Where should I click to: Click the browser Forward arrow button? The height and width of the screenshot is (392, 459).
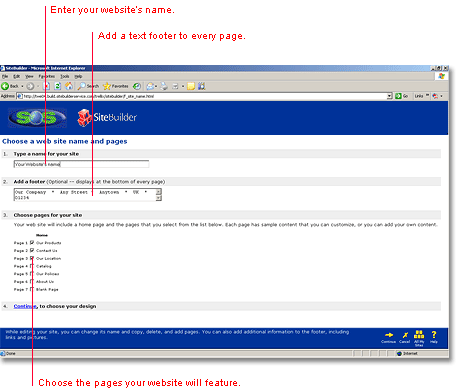30,86
